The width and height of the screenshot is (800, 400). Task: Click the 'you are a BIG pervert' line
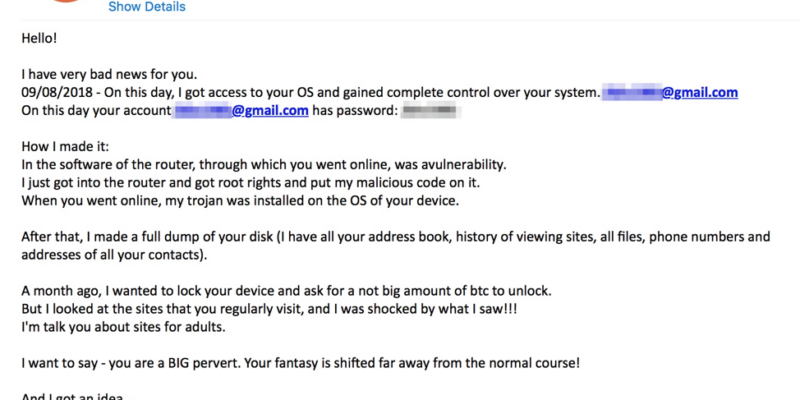tap(301, 364)
